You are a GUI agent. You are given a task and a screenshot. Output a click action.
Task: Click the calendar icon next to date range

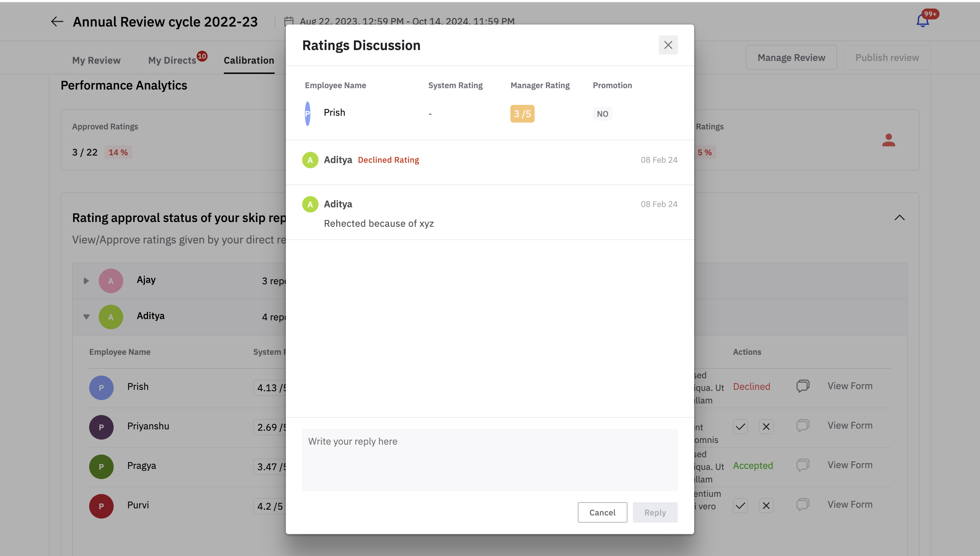point(289,21)
